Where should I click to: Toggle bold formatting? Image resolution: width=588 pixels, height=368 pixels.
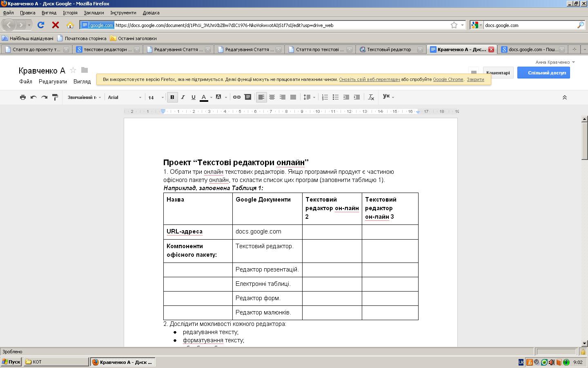[x=172, y=97]
